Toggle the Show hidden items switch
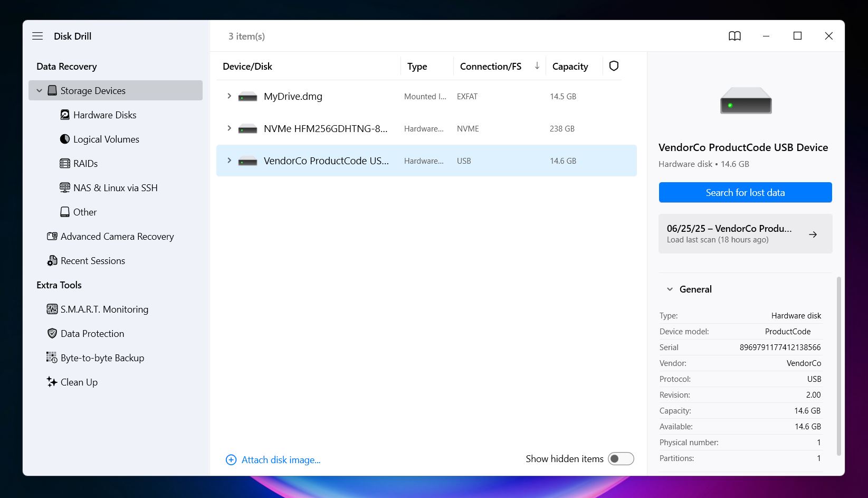The width and height of the screenshot is (868, 498). click(x=621, y=459)
